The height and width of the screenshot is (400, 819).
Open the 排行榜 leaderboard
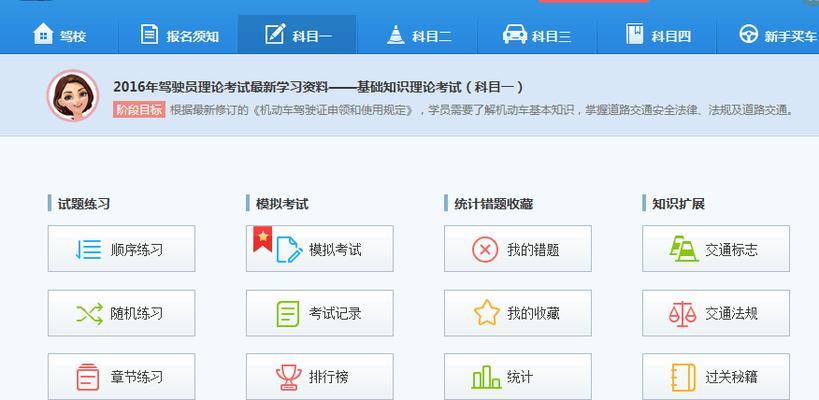coord(320,377)
